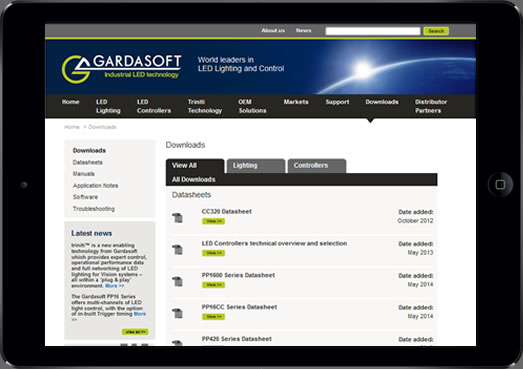Open the CC320 Datasheet document icon
The height and width of the screenshot is (369, 523).
pyautogui.click(x=177, y=218)
